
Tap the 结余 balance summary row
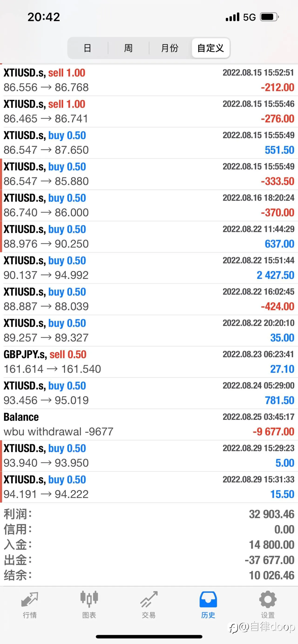coord(149,575)
